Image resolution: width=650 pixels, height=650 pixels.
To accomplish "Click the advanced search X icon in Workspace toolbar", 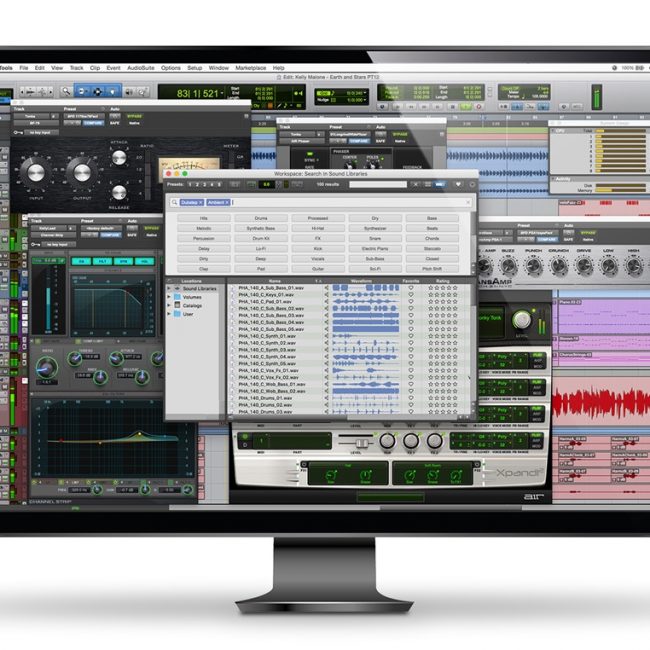I will [x=415, y=184].
